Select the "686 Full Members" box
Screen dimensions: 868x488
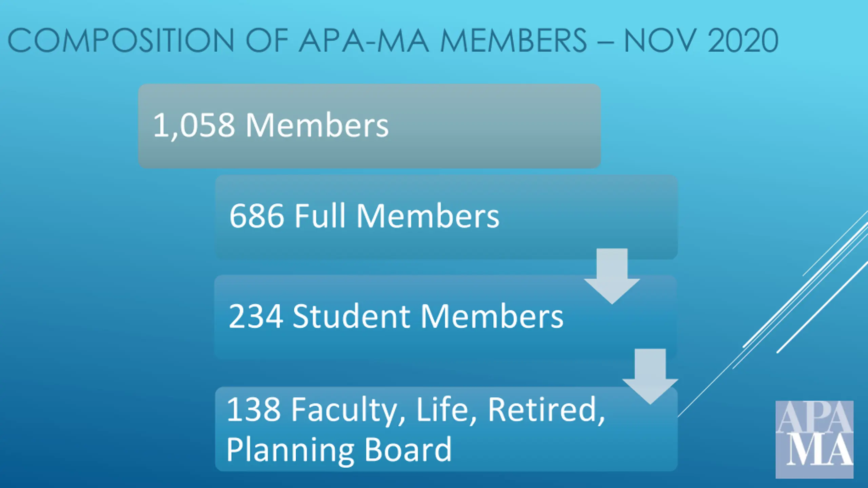coord(446,217)
